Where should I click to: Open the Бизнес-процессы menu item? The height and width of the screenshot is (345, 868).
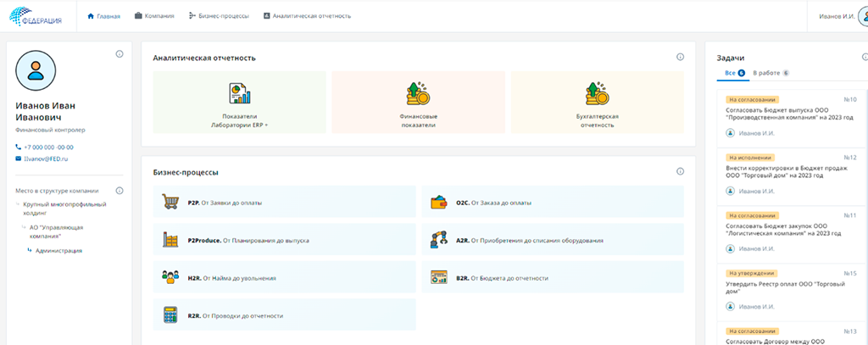[x=219, y=16]
